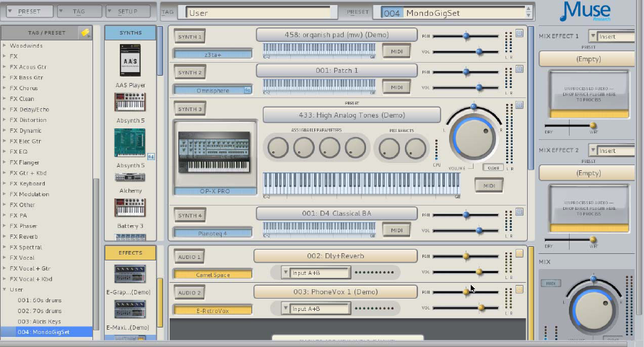Viewport: 644px width, 347px height.
Task: Collapse the User folder in tree
Action: click(4, 289)
